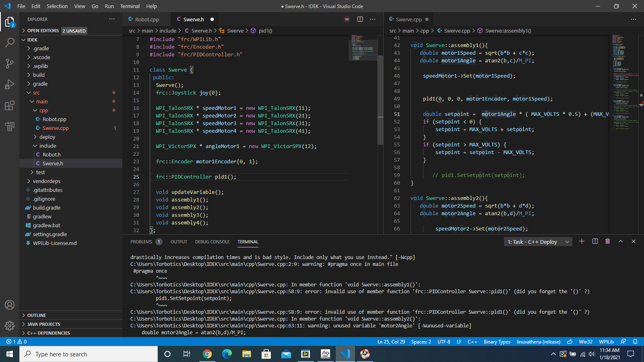
Task: Open More Actions for left editor group
Action: (x=373, y=19)
